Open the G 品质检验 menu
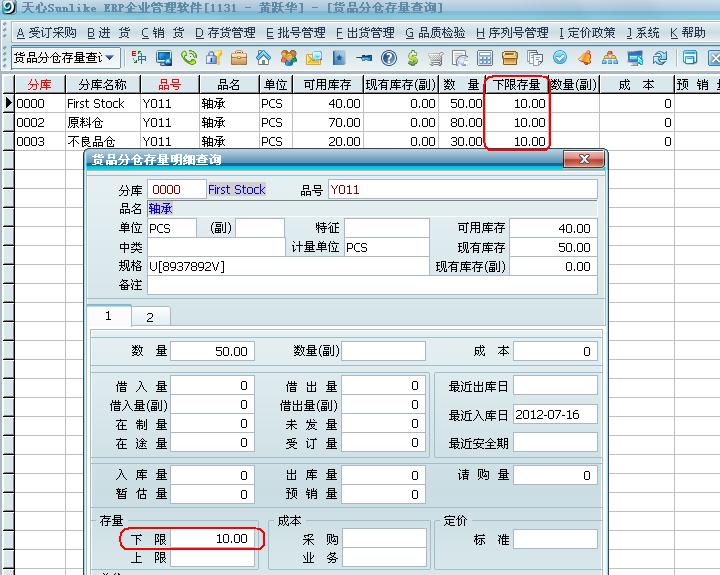720x575 pixels. coord(435,33)
